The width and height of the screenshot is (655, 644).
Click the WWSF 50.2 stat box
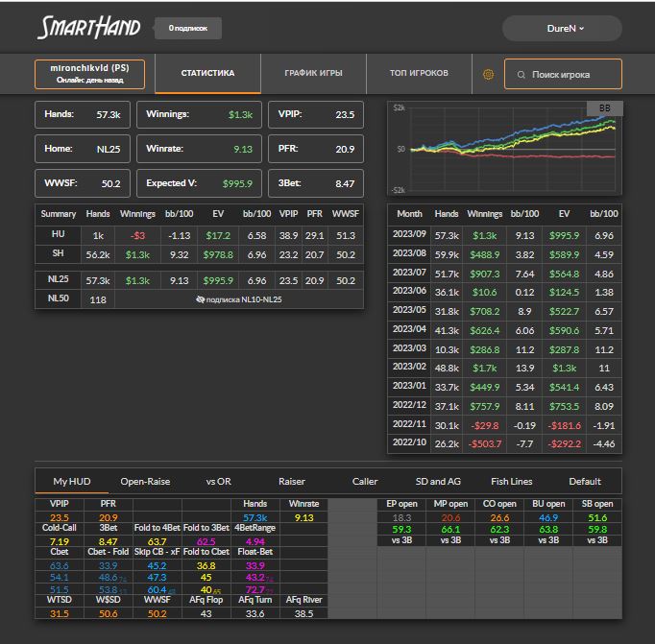[83, 183]
